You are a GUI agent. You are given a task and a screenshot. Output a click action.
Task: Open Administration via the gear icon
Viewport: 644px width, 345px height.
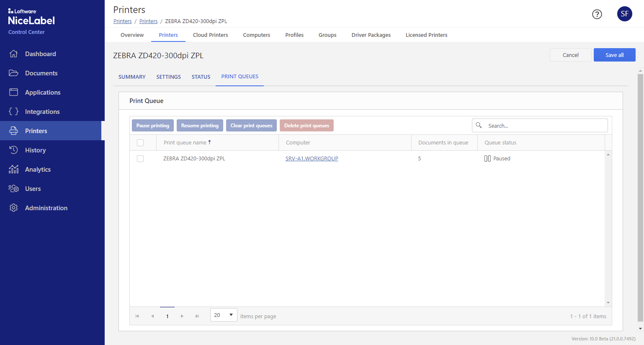(13, 208)
